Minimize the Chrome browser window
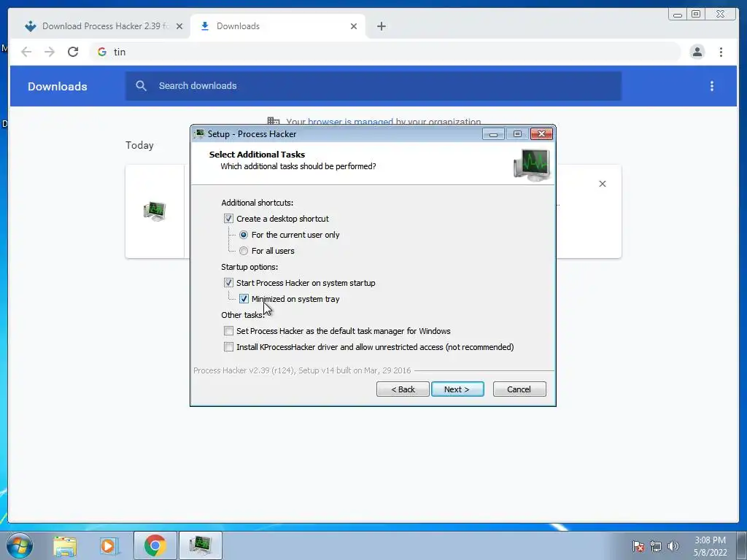This screenshot has width=747, height=560. (x=678, y=15)
